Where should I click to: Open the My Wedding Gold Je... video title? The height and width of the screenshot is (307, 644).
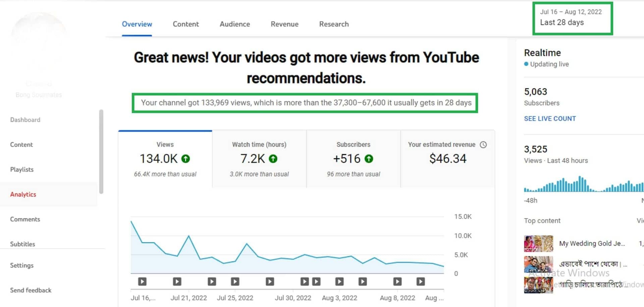(x=592, y=244)
